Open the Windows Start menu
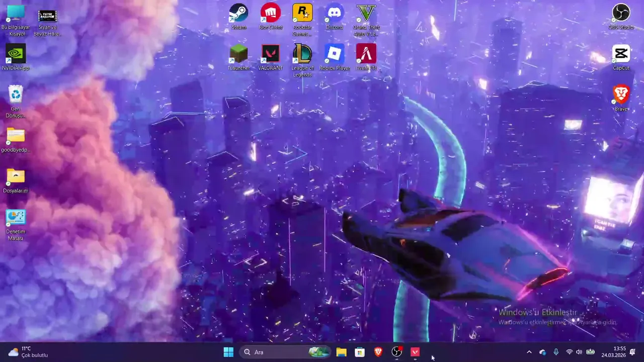The height and width of the screenshot is (362, 644). pyautogui.click(x=228, y=352)
